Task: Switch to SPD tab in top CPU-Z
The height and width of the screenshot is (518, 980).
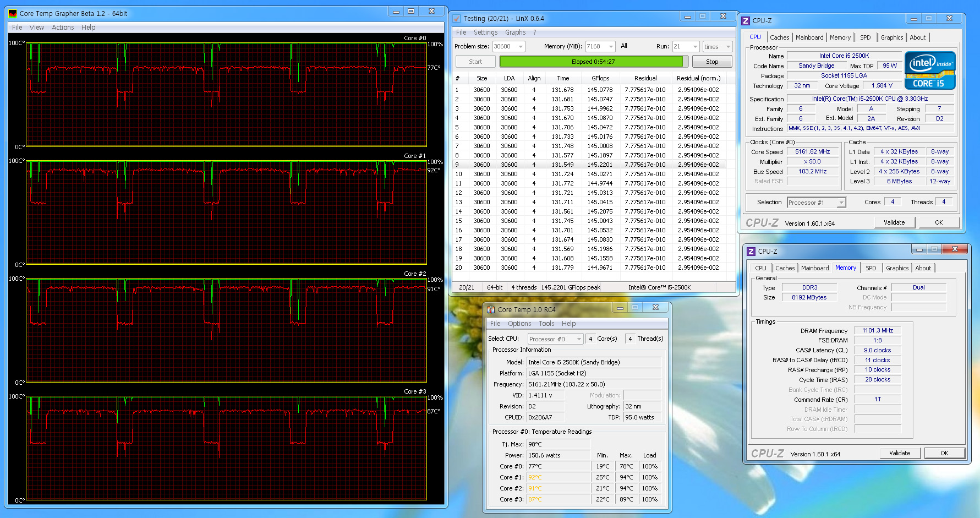Action: pos(866,37)
